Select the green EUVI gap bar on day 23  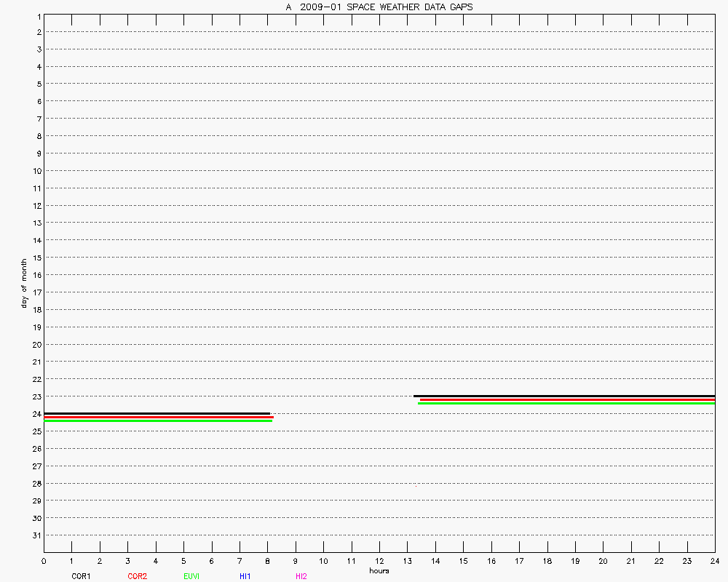click(566, 403)
